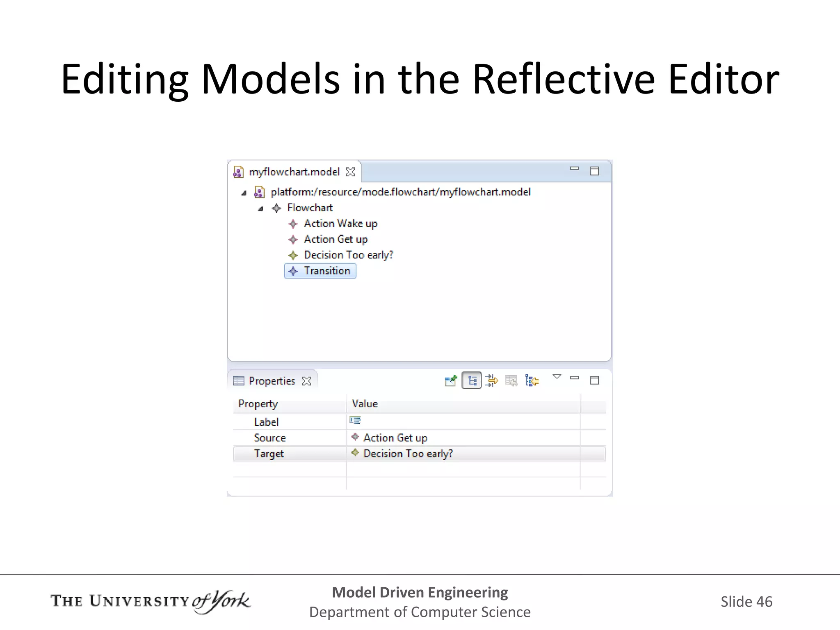Click the model resource file icon

click(x=259, y=192)
